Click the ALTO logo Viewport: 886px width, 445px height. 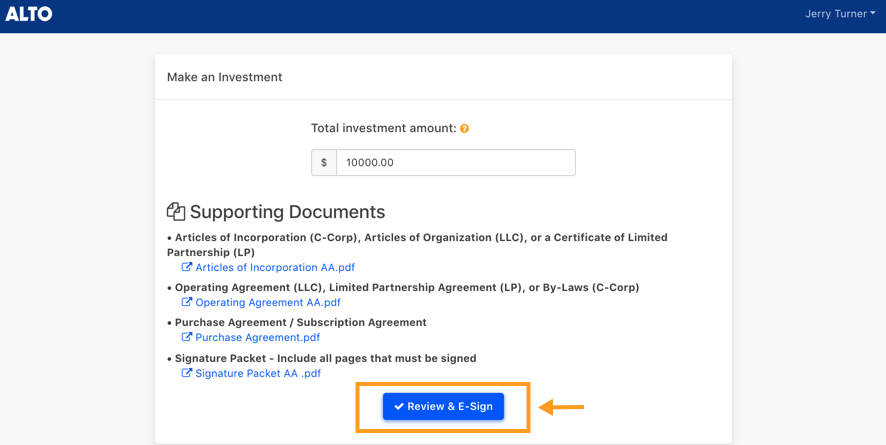(29, 14)
